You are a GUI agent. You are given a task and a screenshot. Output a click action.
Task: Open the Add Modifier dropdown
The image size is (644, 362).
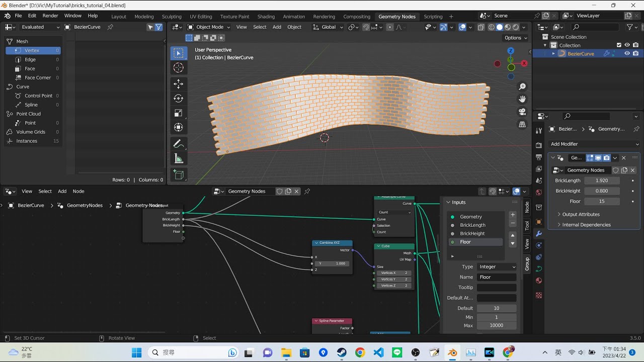[594, 144]
